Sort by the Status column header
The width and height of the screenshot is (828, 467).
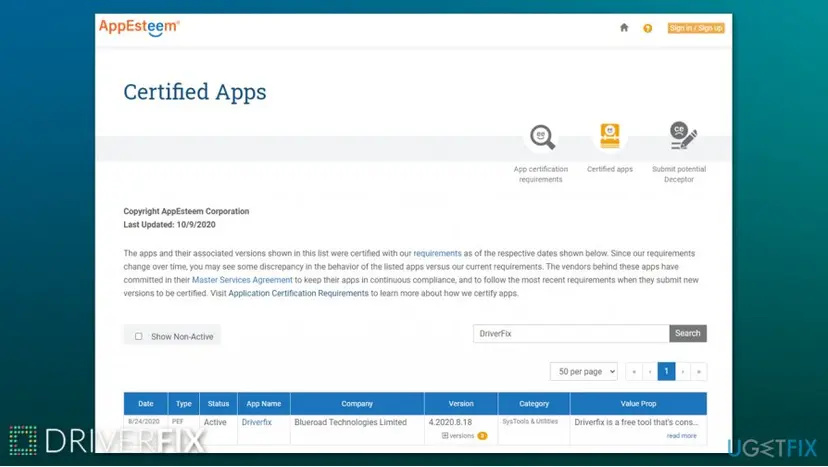(x=218, y=404)
